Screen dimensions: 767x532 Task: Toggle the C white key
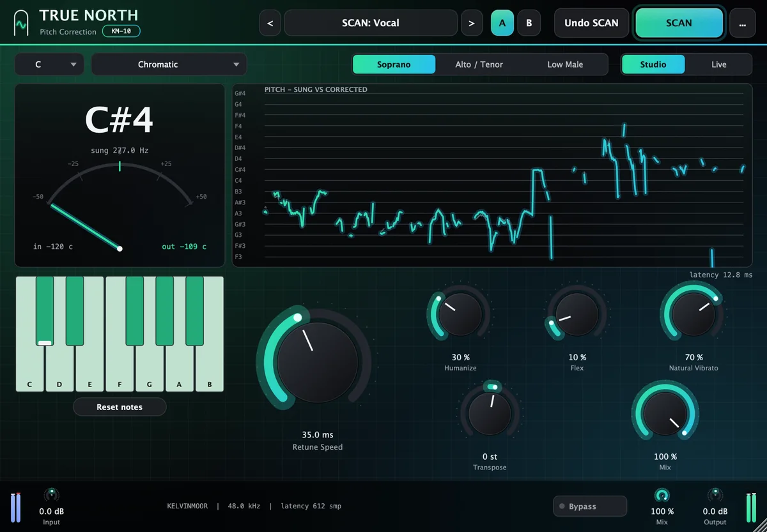pos(29,370)
